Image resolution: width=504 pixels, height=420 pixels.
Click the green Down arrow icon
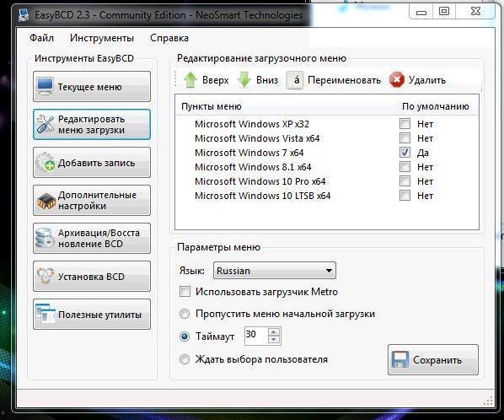tap(244, 80)
